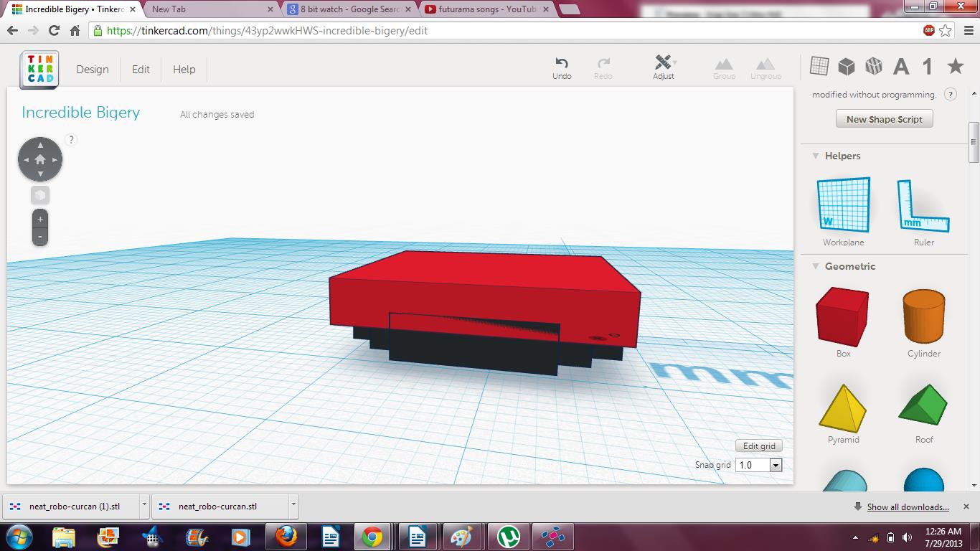980x551 pixels.
Task: Open the neat_robo-curcan.stl download
Action: pyautogui.click(x=221, y=506)
